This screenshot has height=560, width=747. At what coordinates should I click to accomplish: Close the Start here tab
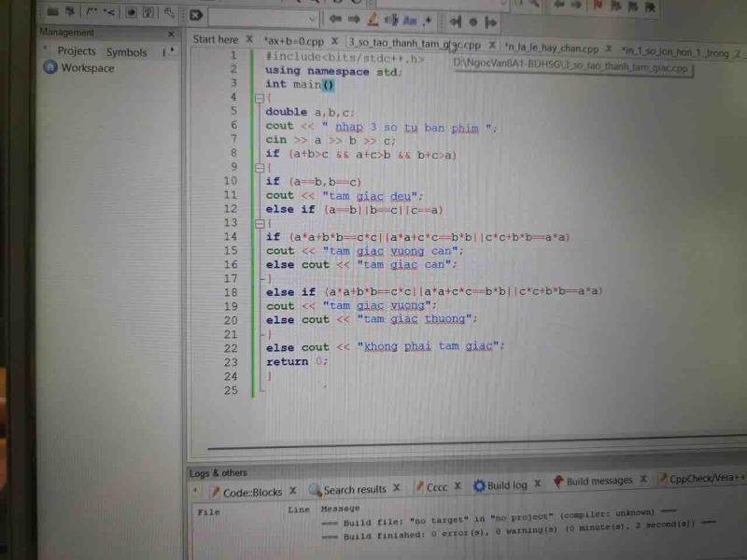click(x=249, y=40)
